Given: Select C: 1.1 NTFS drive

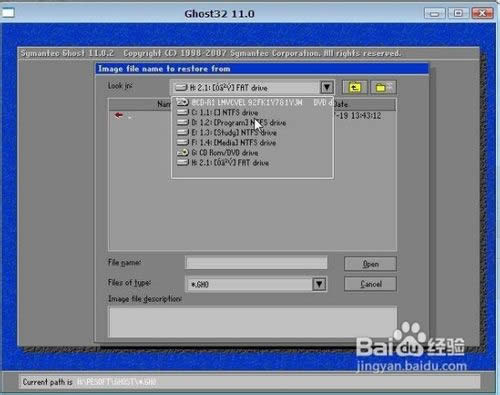Looking at the screenshot, I should [x=253, y=112].
